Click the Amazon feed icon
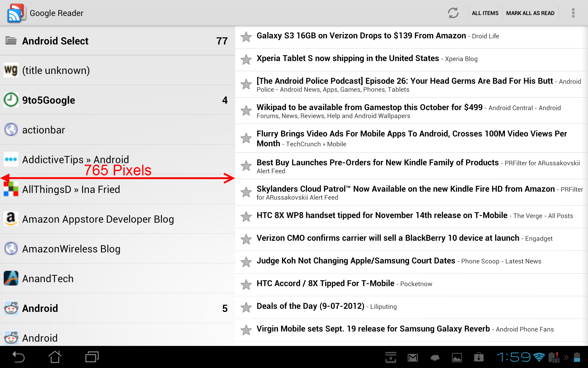Screen dimensions: 588x368 pyautogui.click(x=11, y=219)
